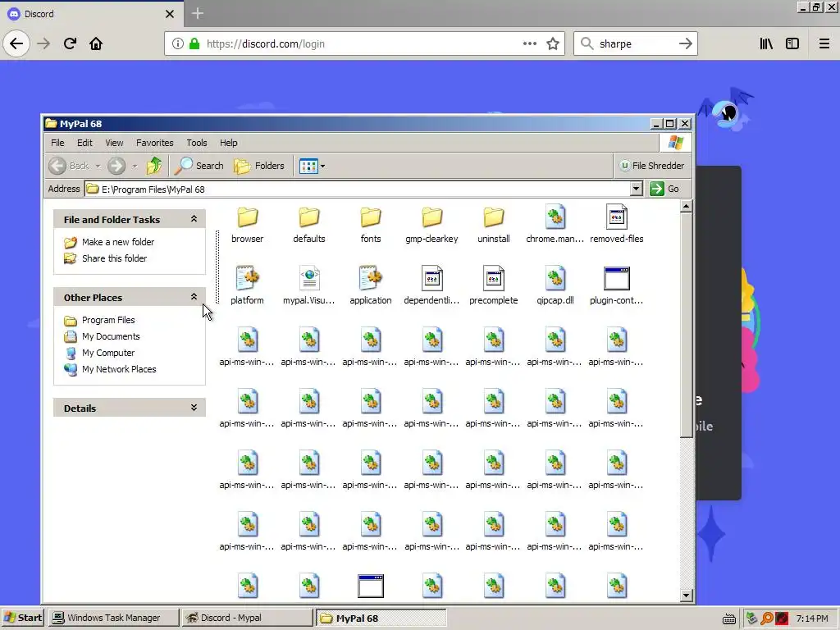Open the View menu
Image resolution: width=840 pixels, height=630 pixels.
tap(114, 143)
